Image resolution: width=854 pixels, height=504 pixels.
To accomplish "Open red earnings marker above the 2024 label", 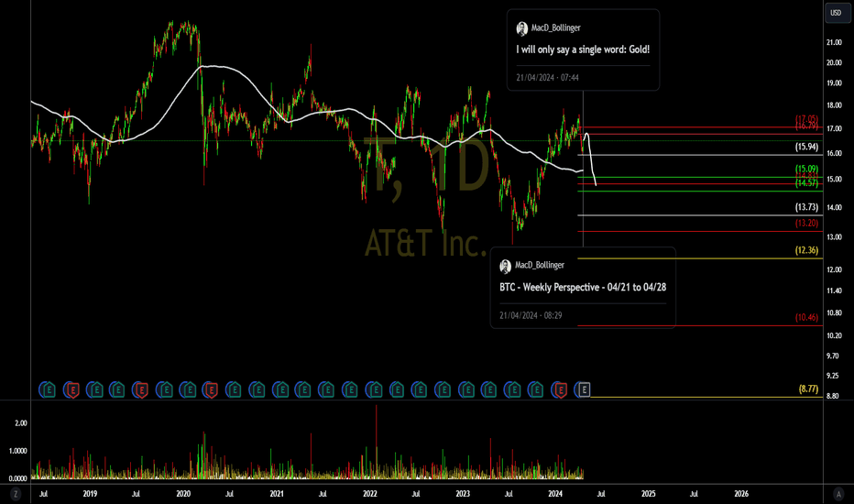I will [559, 389].
